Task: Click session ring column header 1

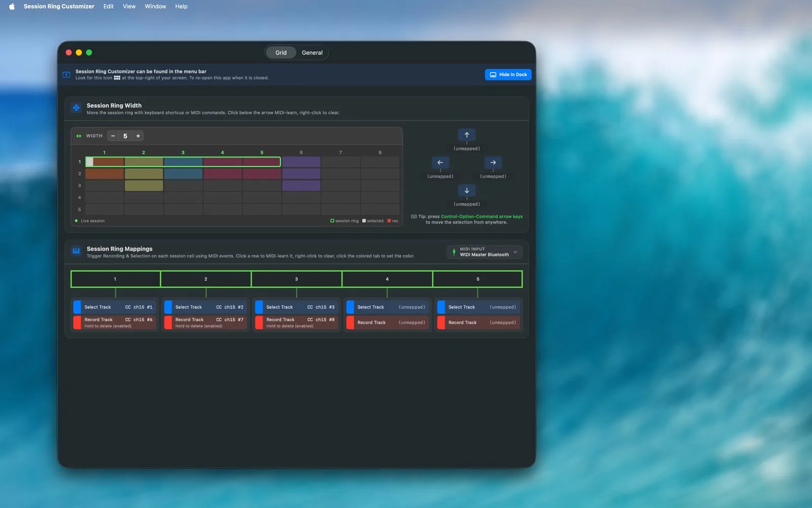Action: [115, 279]
